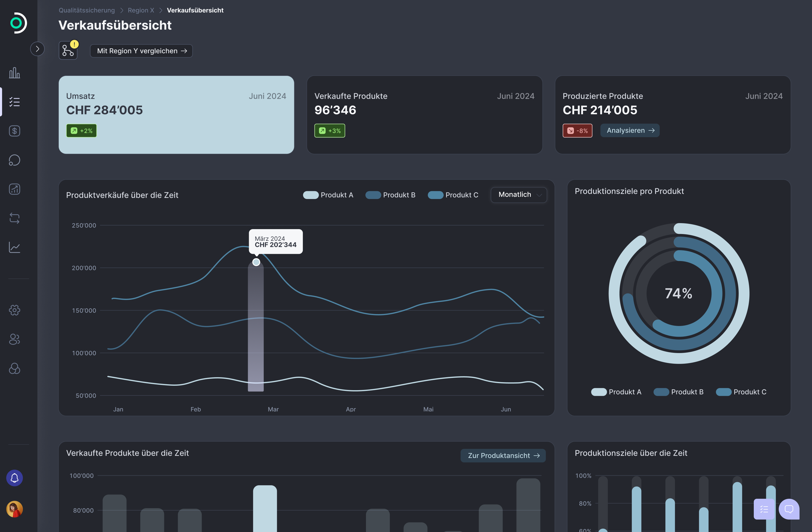
Task: Expand the collapsed sidebar with chevron
Action: (37, 49)
